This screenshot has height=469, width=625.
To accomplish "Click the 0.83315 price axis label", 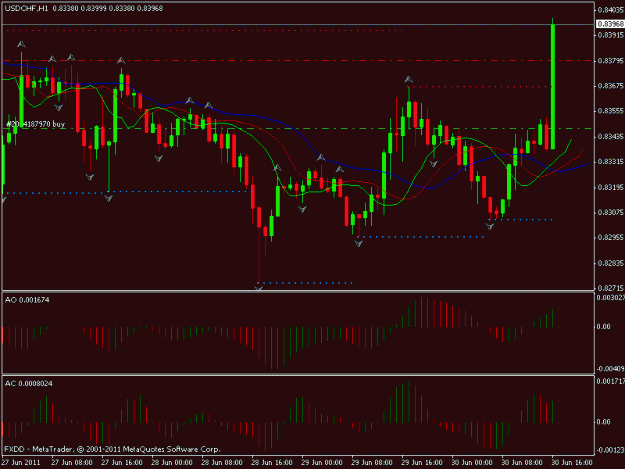I will click(x=611, y=161).
